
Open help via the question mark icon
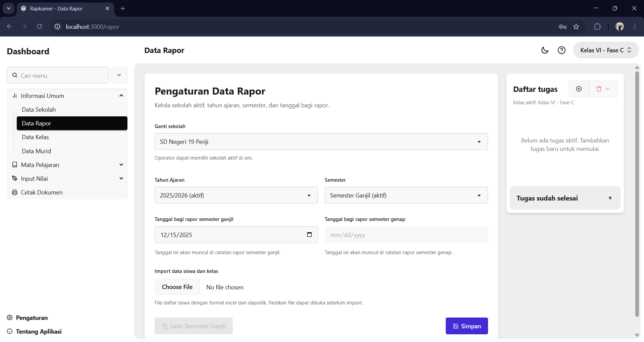(561, 50)
